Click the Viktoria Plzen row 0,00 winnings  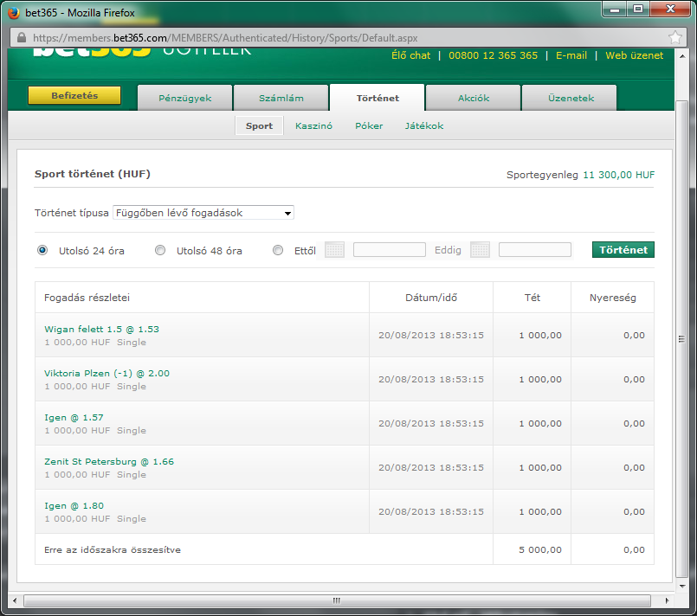click(634, 379)
